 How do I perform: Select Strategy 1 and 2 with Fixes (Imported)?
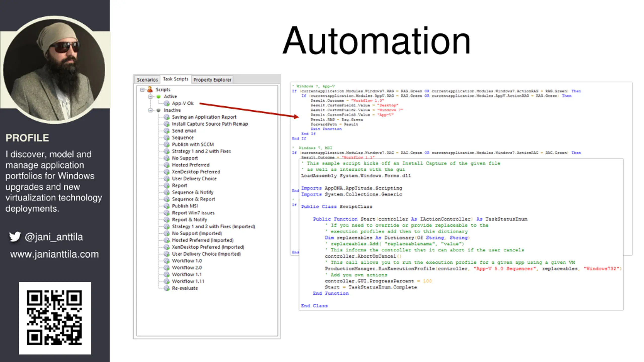213,227
